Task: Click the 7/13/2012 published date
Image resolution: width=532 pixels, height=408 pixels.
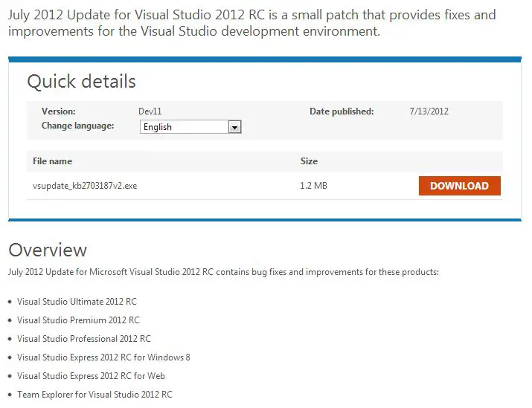Action: [x=429, y=111]
